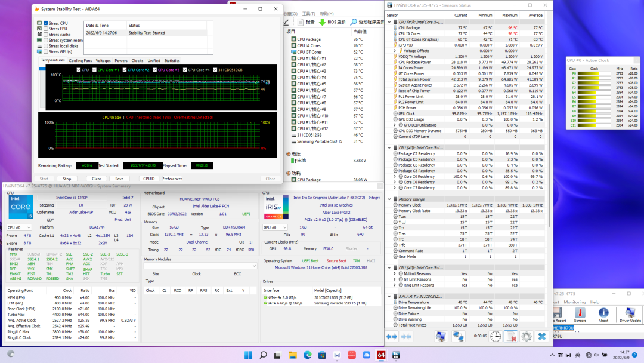Open HWiNFO sensor settings gear icon
644x363 pixels.
point(527,337)
